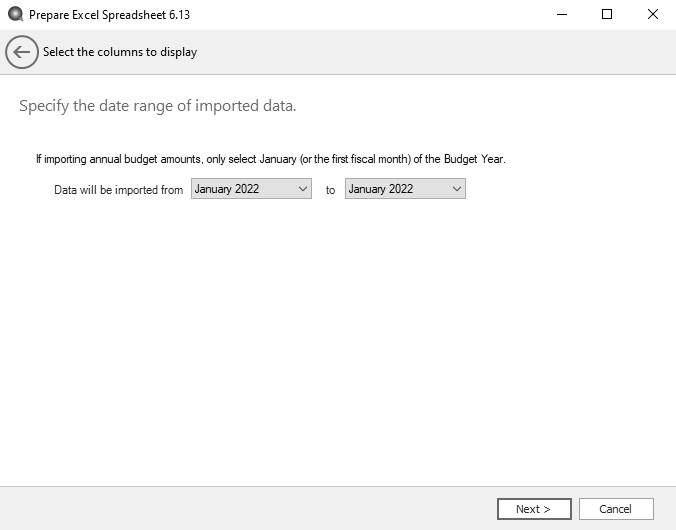Close the Prepare Excel Spreadsheet dialog
676x530 pixels.
coord(653,15)
